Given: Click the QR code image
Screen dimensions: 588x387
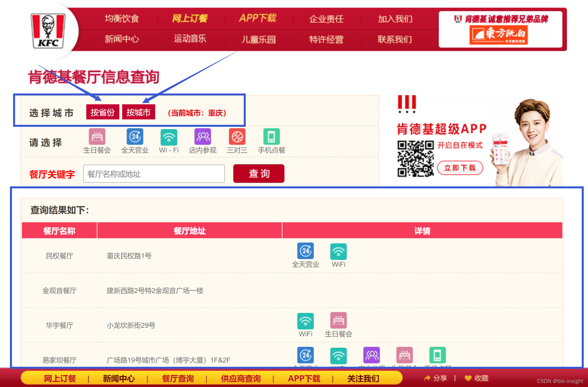Looking at the screenshot, I should pyautogui.click(x=415, y=158).
